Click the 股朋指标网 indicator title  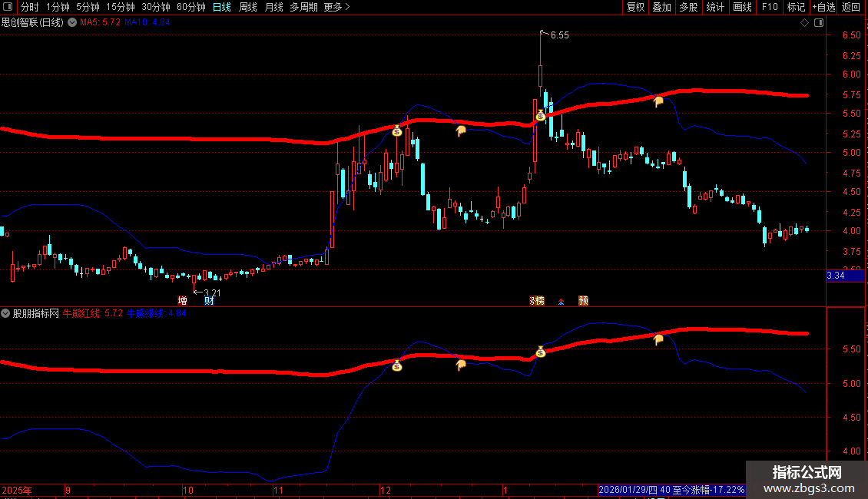(36, 313)
